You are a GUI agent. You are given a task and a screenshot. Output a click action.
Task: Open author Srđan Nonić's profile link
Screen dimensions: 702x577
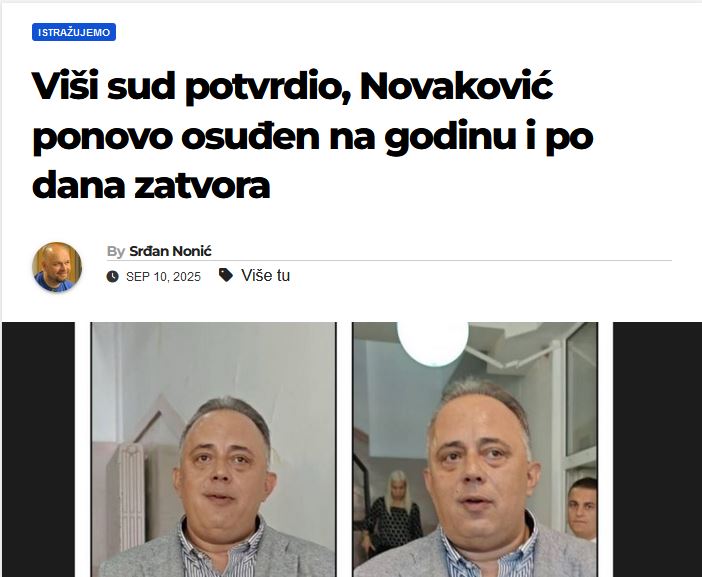170,251
